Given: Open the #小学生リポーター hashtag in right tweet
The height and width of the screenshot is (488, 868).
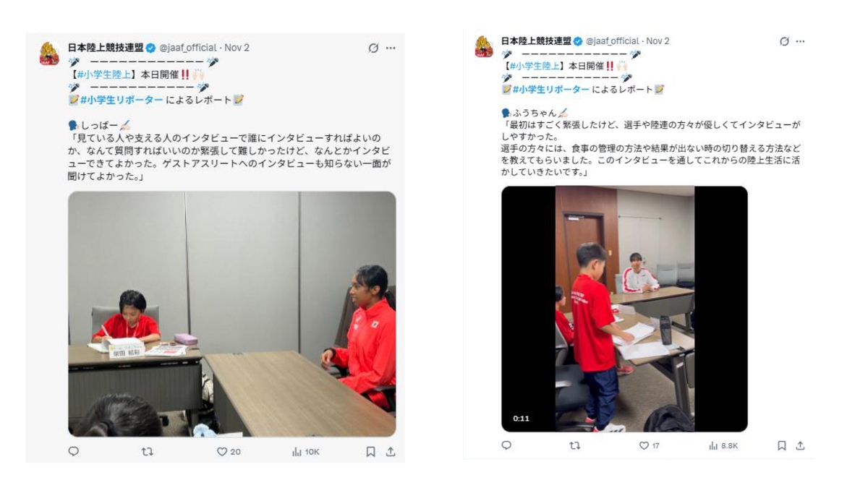Looking at the screenshot, I should coord(550,89).
